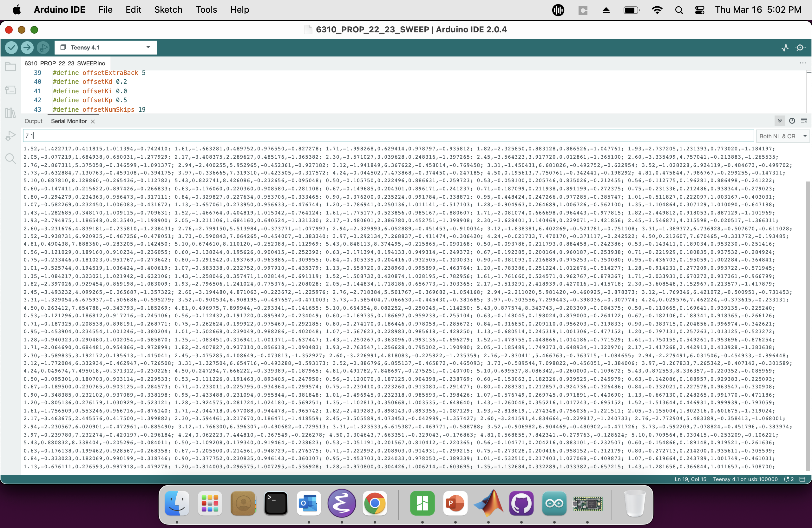The height and width of the screenshot is (528, 812).
Task: Toggle autoscroll in the Serial Monitor
Action: click(x=780, y=121)
